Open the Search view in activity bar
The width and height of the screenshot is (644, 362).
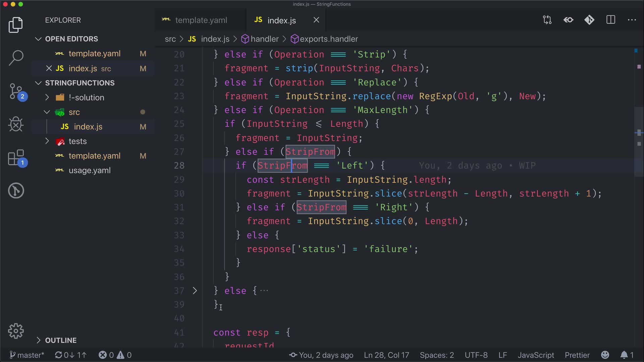16,58
